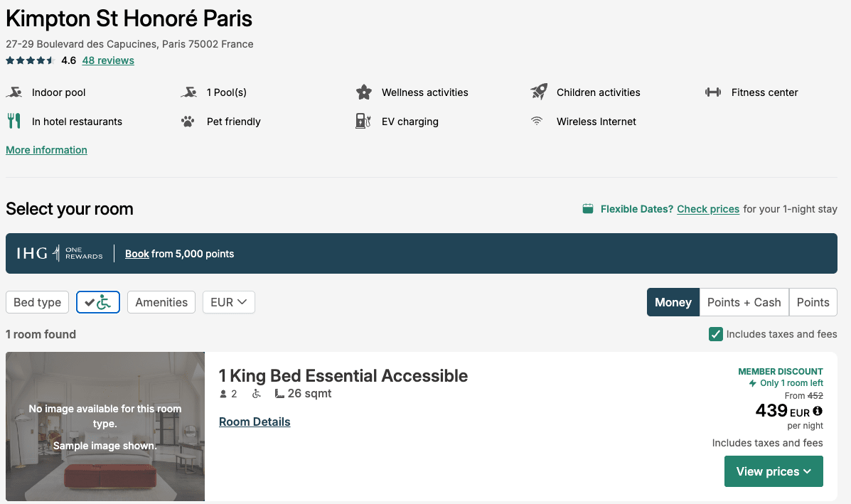Viewport: 851px width, 504px height.
Task: Click the price info icon beside 439 EUR
Action: [x=818, y=411]
